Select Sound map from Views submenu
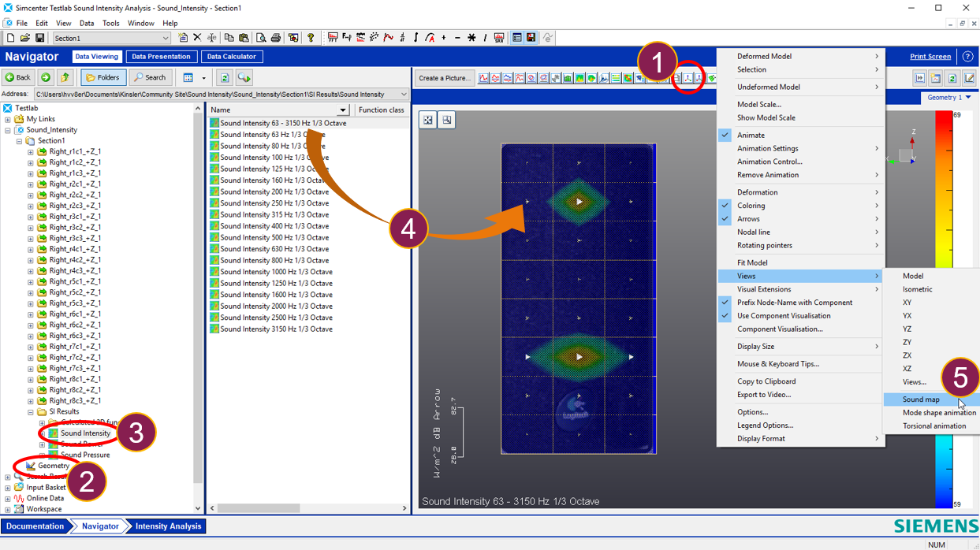The image size is (980, 550). tap(921, 399)
